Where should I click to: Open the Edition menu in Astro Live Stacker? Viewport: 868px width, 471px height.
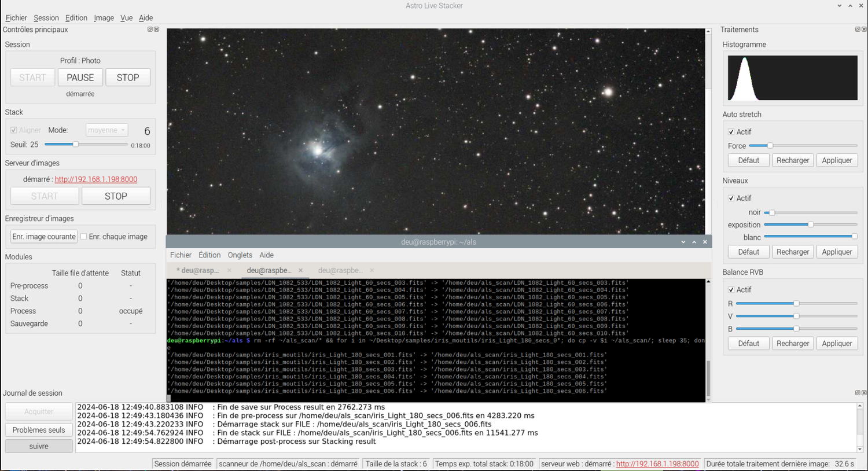point(76,18)
